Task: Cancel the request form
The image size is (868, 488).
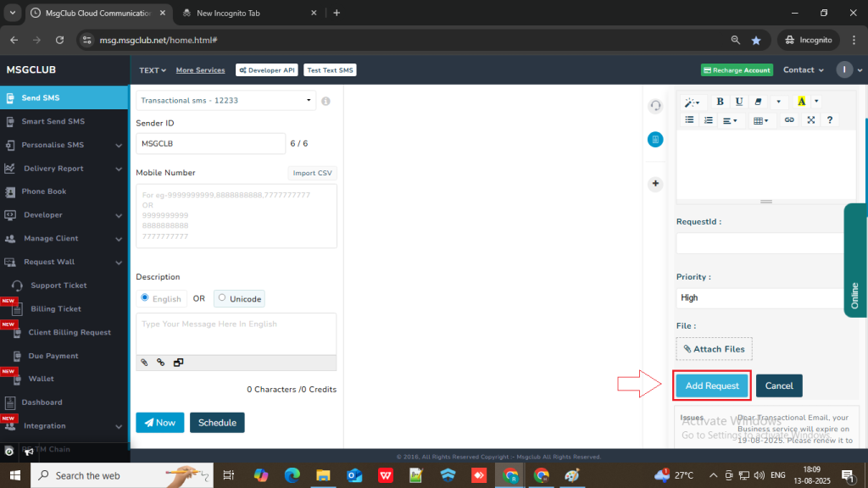Action: point(779,385)
